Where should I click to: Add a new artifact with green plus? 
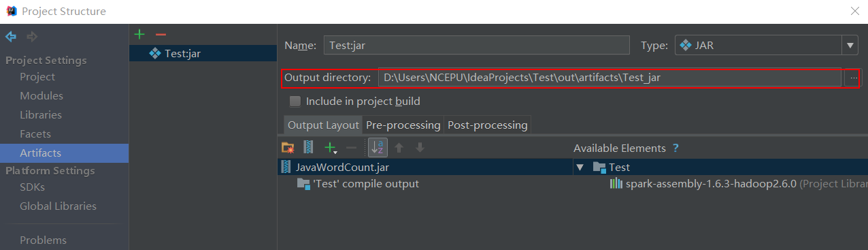[139, 35]
